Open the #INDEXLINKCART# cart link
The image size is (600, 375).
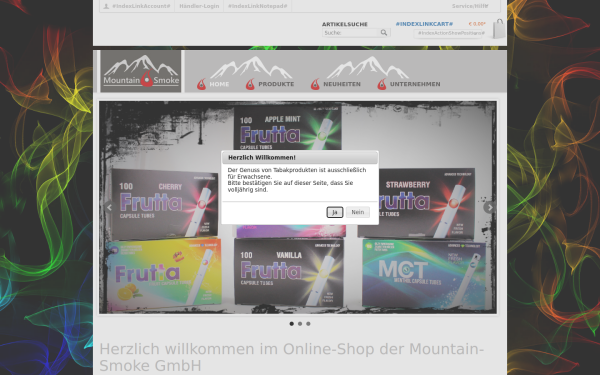(x=424, y=24)
